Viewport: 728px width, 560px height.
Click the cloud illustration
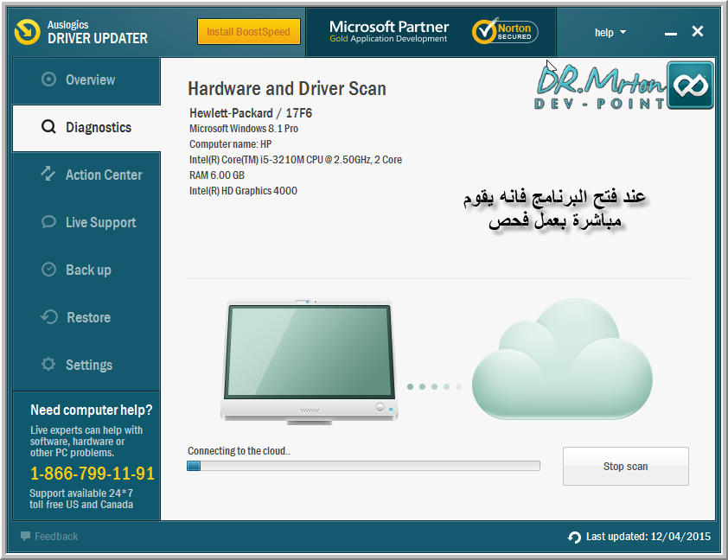click(x=562, y=359)
